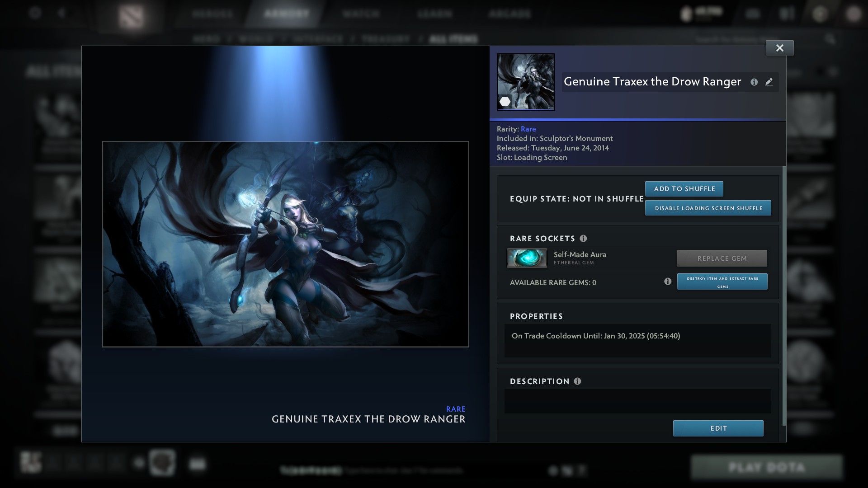Click inside the empty Description text box
The width and height of the screenshot is (868, 488).
point(637,401)
